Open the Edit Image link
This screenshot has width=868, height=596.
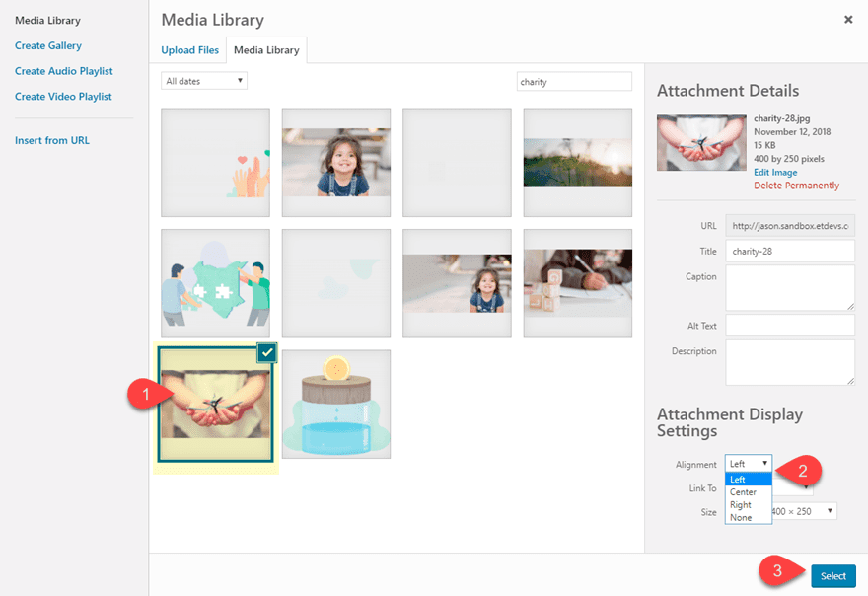point(774,172)
